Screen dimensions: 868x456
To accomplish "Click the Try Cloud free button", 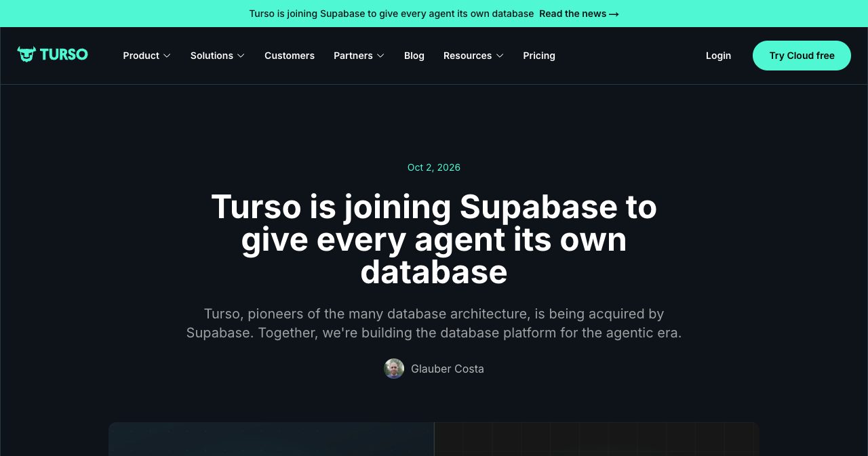I will [802, 56].
